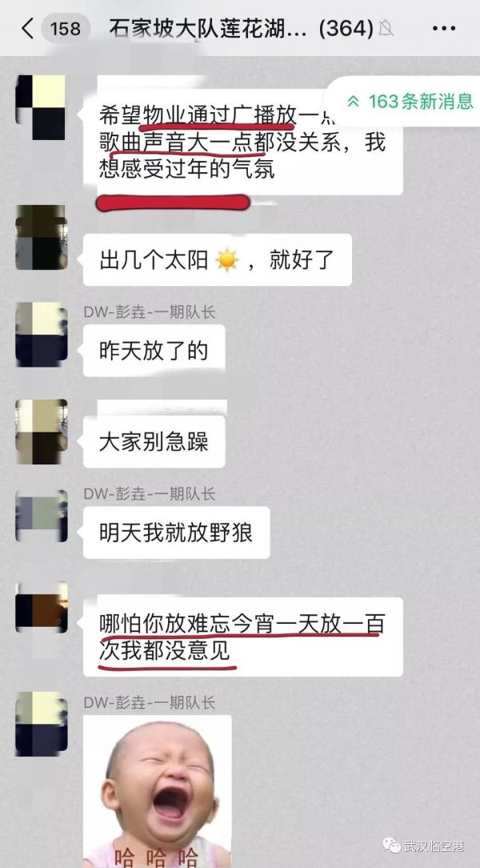This screenshot has width=480, height=868.
Task: Tap avatar beside 大家别急躁 message
Action: pyautogui.click(x=41, y=432)
